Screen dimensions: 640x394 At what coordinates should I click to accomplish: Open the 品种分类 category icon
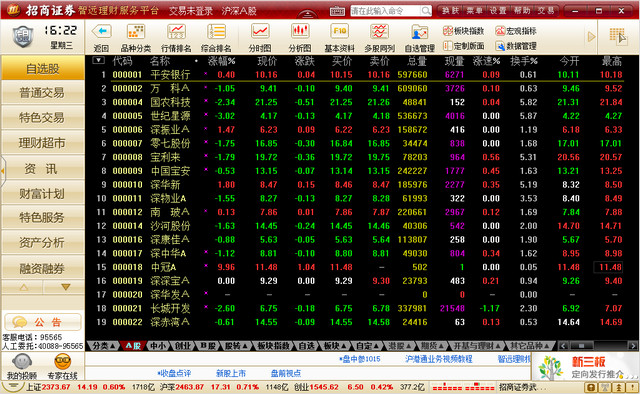(136, 31)
